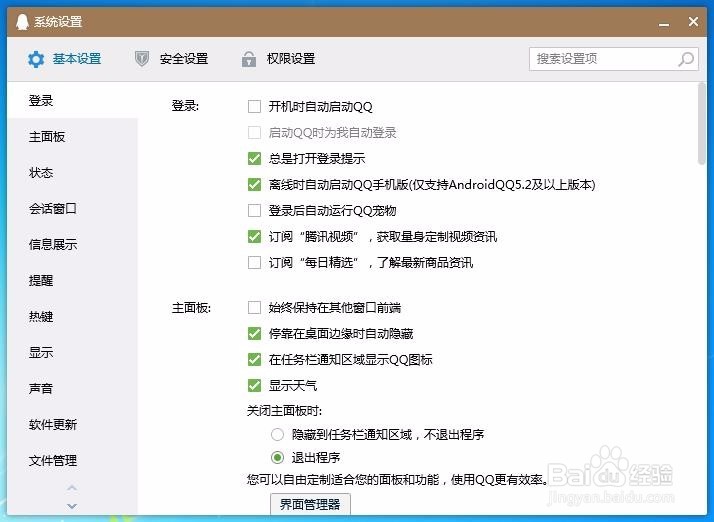The image size is (714, 522).
Task: Click the QQ penguin icon in title bar
Action: (x=22, y=21)
